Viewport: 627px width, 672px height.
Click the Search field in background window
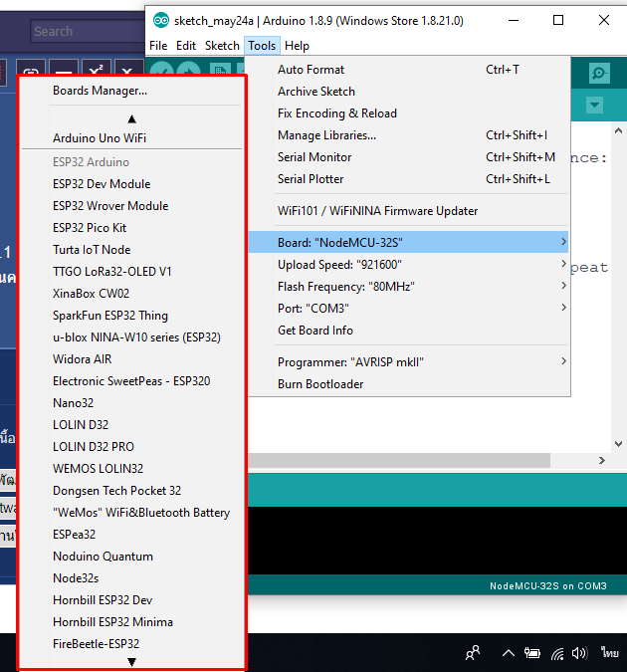coord(88,31)
